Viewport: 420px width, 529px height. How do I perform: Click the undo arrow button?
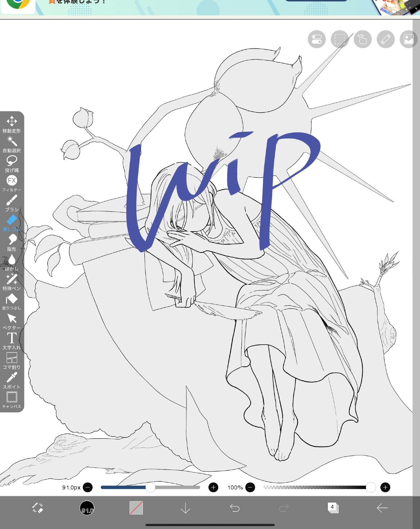click(x=235, y=508)
